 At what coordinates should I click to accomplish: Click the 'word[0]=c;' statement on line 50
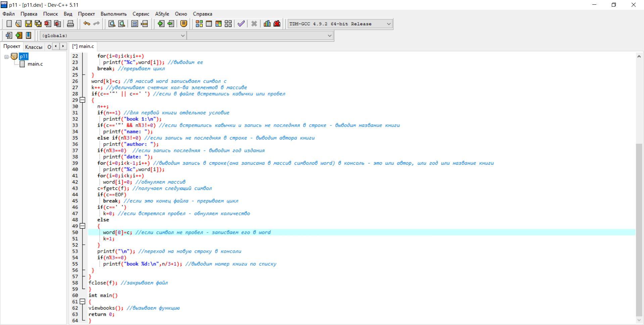point(117,232)
